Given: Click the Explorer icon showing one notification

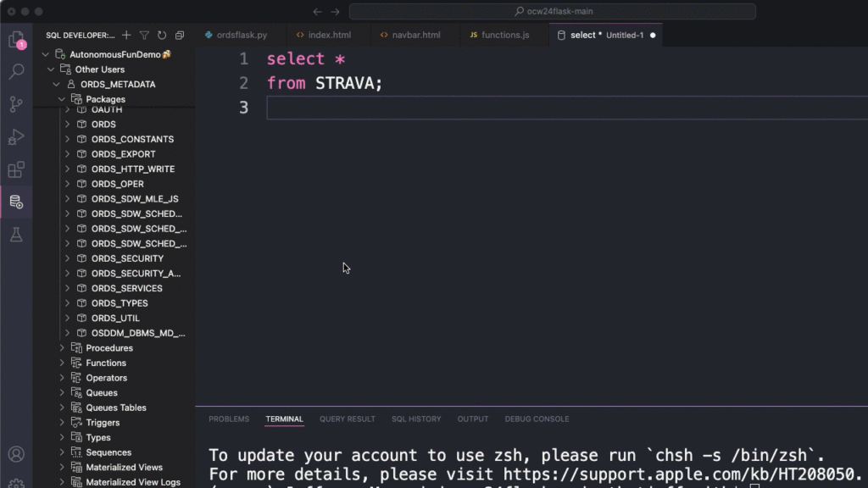Looking at the screenshot, I should tap(17, 42).
